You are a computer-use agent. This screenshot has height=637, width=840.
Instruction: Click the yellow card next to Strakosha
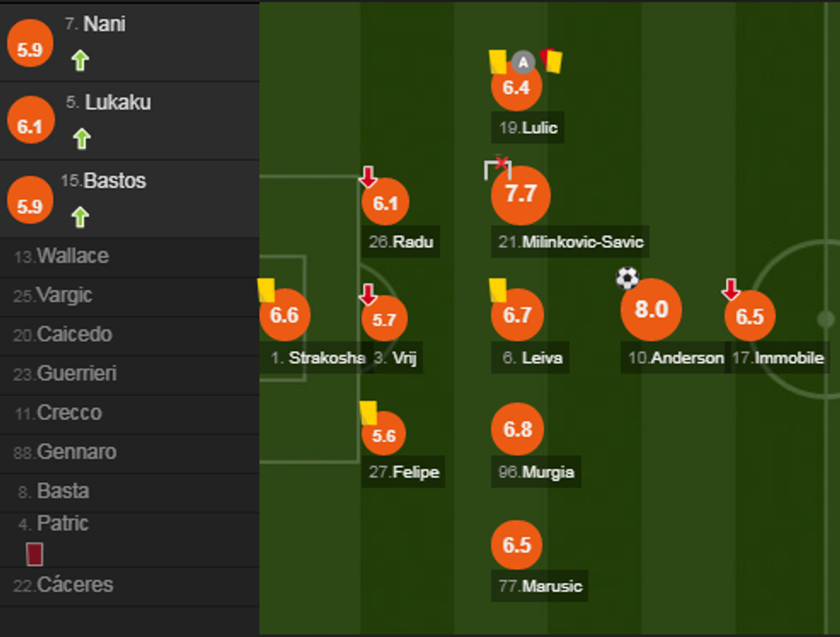click(266, 290)
